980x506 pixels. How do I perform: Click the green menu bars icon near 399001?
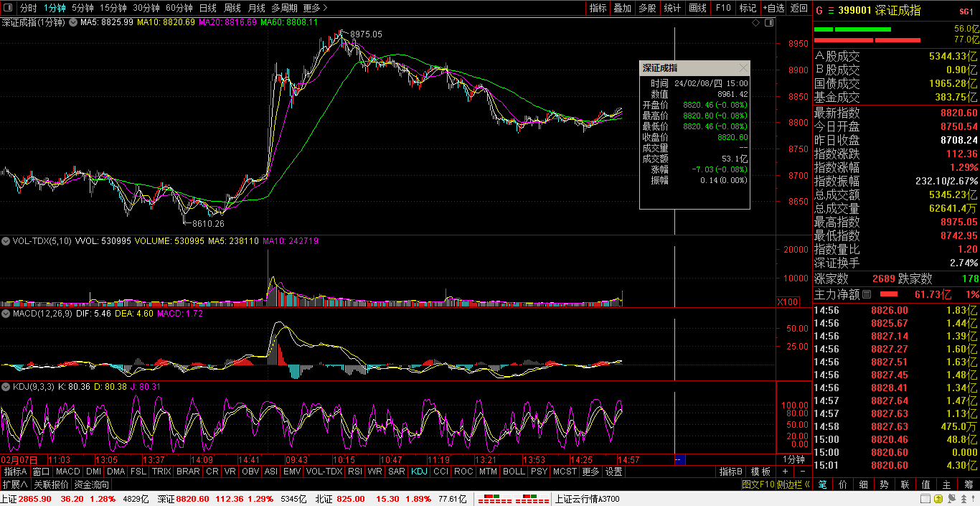[x=831, y=11]
